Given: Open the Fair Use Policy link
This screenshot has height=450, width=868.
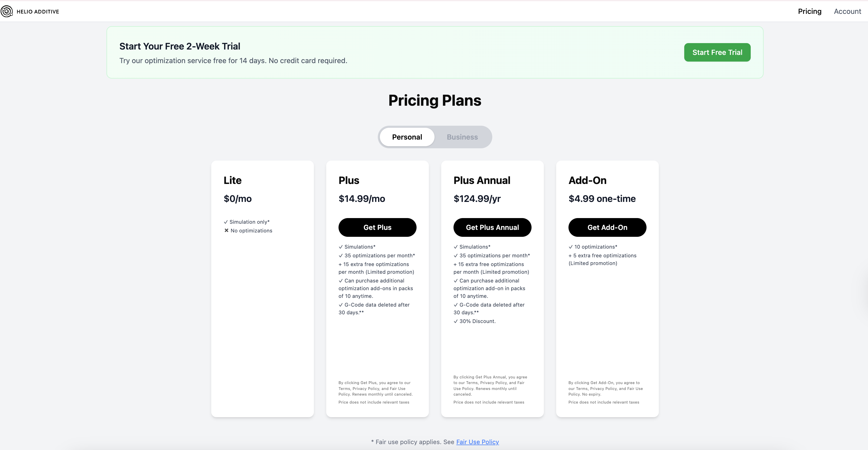Looking at the screenshot, I should [x=477, y=442].
